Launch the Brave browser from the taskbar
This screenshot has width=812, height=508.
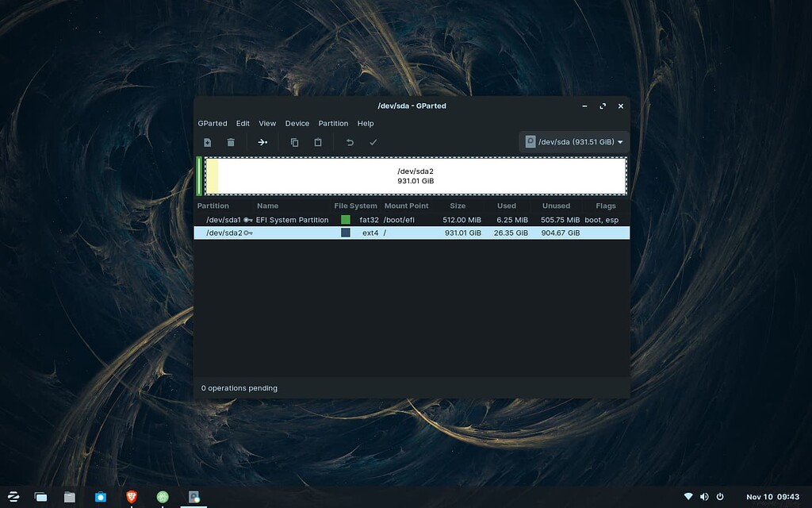132,496
